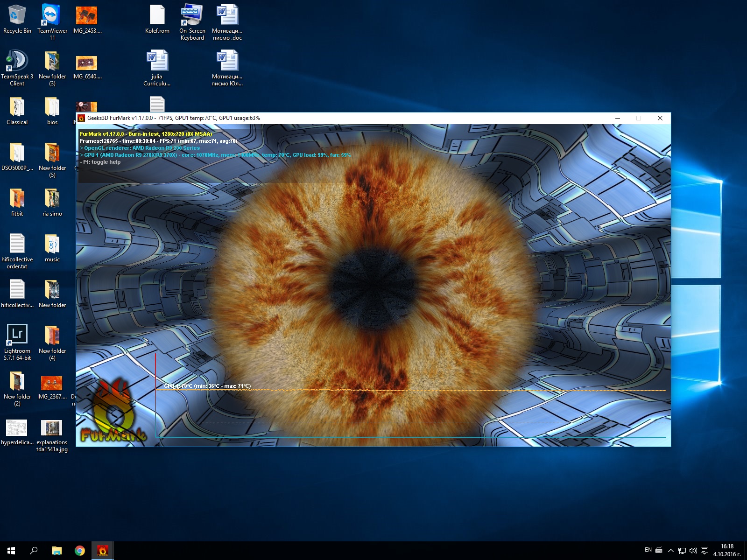This screenshot has width=747, height=560.
Task: Select the Мотивационно писмо .doc document
Action: coord(227,22)
